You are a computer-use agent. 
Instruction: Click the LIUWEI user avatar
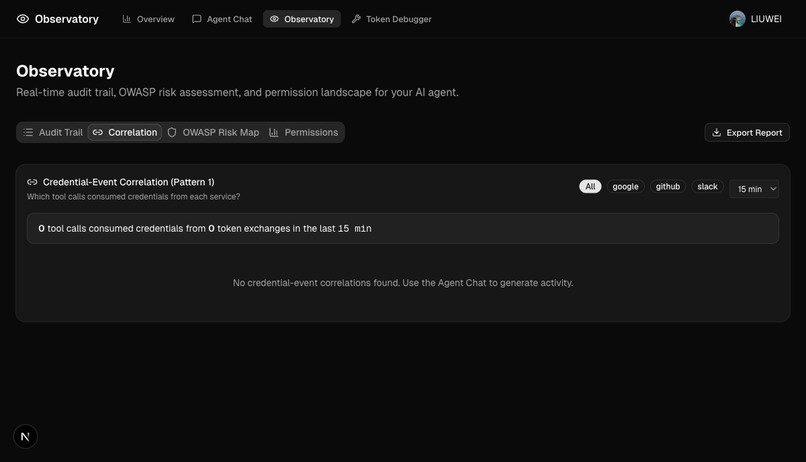[737, 19]
